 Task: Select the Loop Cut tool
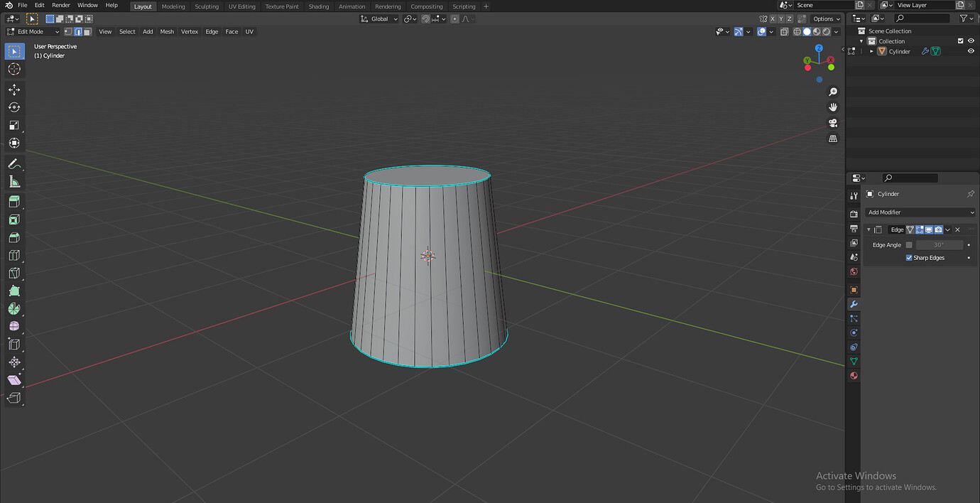(x=14, y=255)
